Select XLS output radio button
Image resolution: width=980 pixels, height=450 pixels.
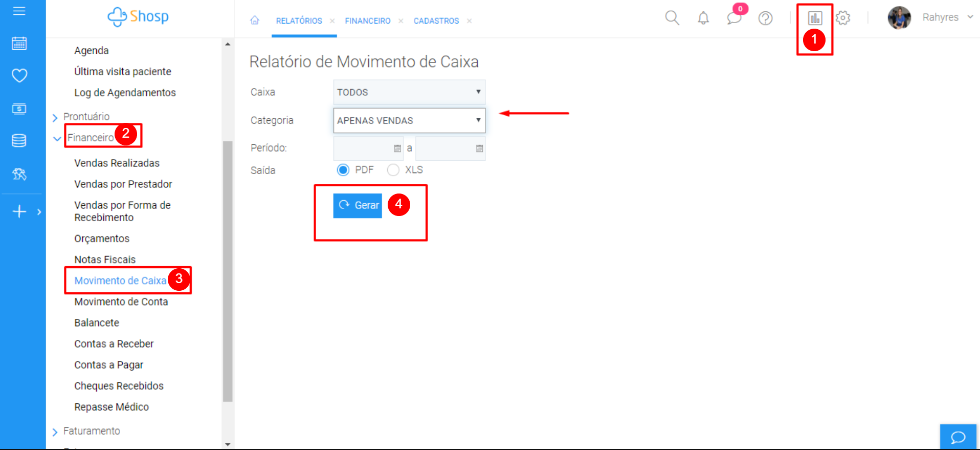coord(393,170)
